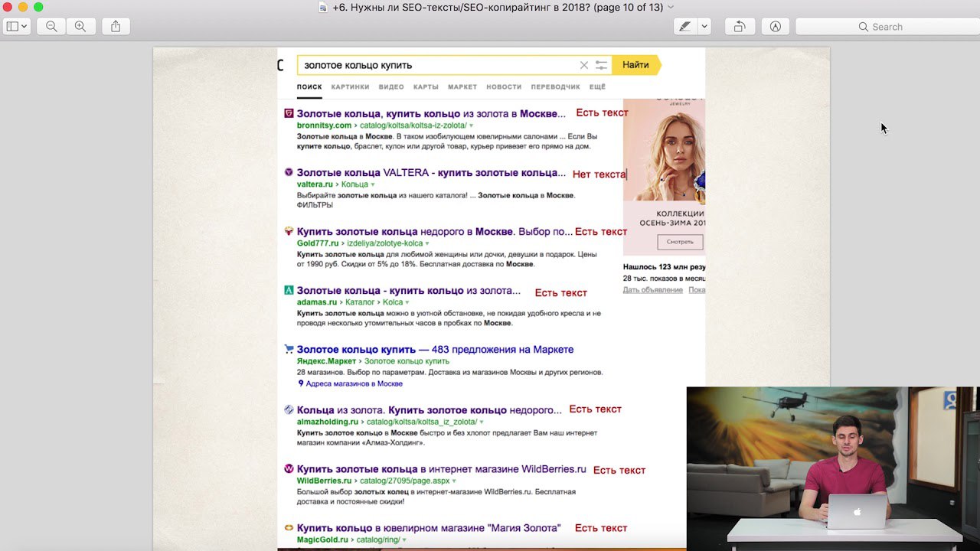The width and height of the screenshot is (980, 551).
Task: Expand the valtera.ru Кольца dropdown arrow
Action: tap(373, 185)
